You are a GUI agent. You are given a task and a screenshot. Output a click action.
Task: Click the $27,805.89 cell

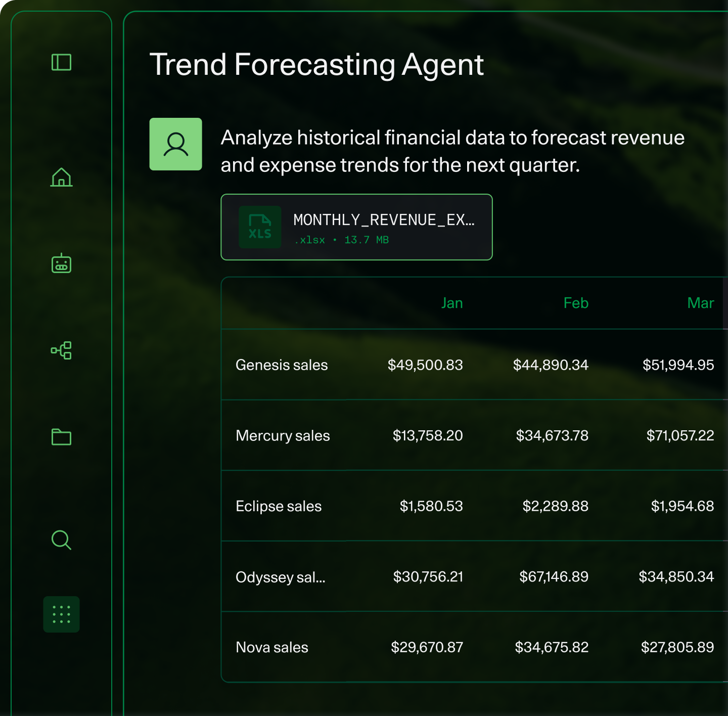(x=677, y=647)
